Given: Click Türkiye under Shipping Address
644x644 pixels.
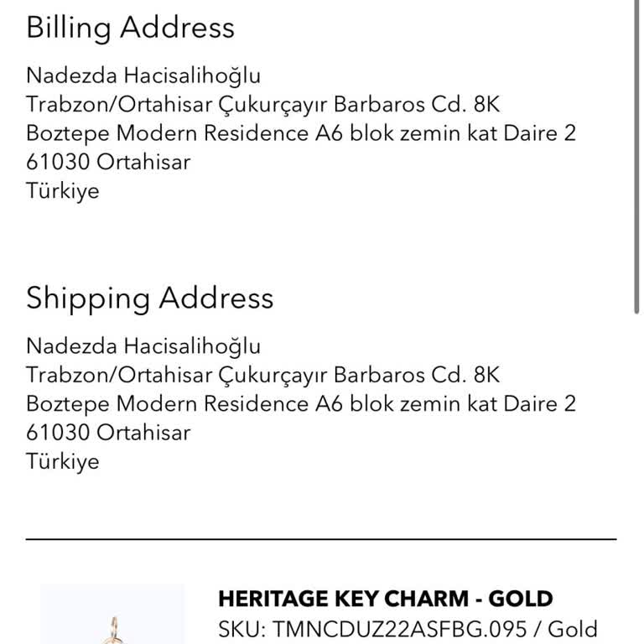Looking at the screenshot, I should click(x=63, y=461).
